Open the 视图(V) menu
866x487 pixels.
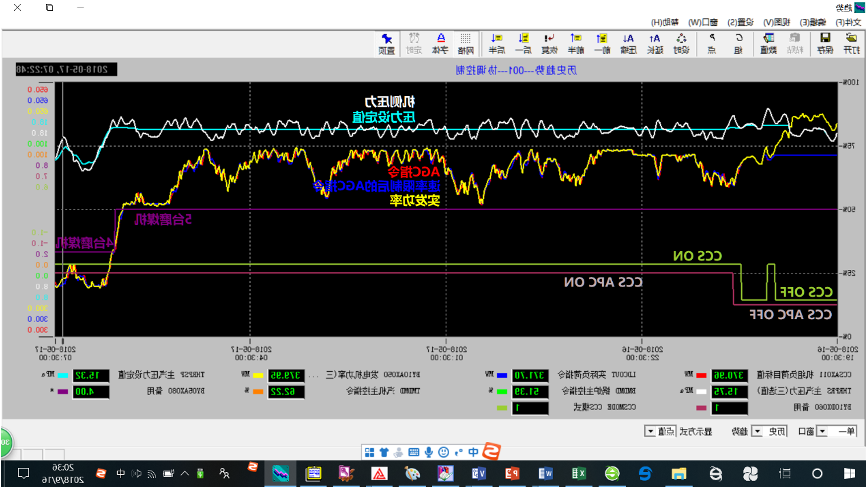click(777, 22)
